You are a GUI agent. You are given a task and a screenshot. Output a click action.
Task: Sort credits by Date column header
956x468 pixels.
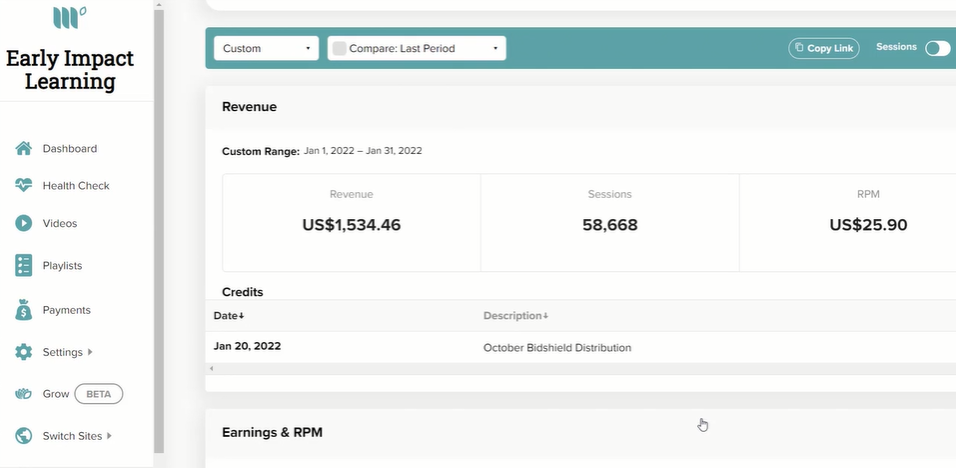tap(229, 316)
